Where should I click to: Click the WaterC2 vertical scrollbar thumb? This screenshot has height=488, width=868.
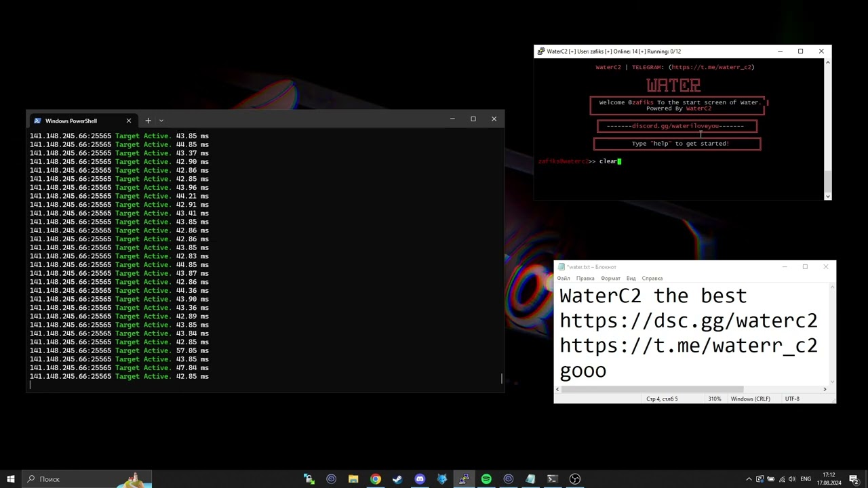[827, 182]
